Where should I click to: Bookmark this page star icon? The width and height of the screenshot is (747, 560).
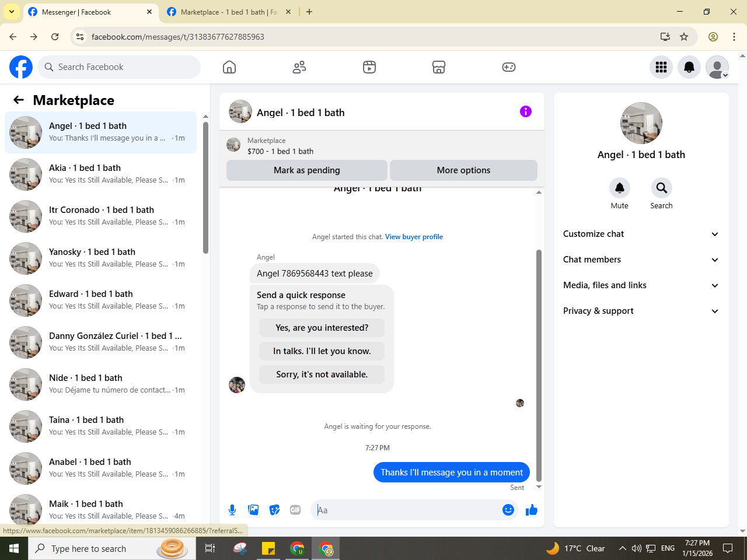coord(684,37)
